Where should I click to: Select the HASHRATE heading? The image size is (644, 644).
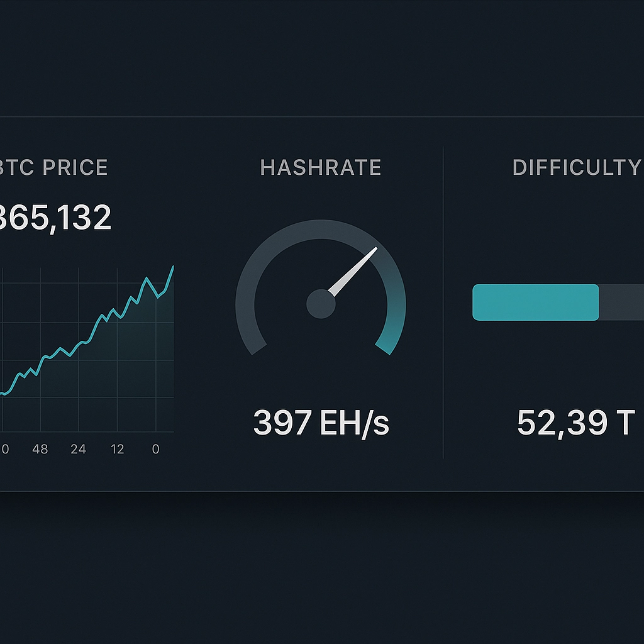point(321,168)
